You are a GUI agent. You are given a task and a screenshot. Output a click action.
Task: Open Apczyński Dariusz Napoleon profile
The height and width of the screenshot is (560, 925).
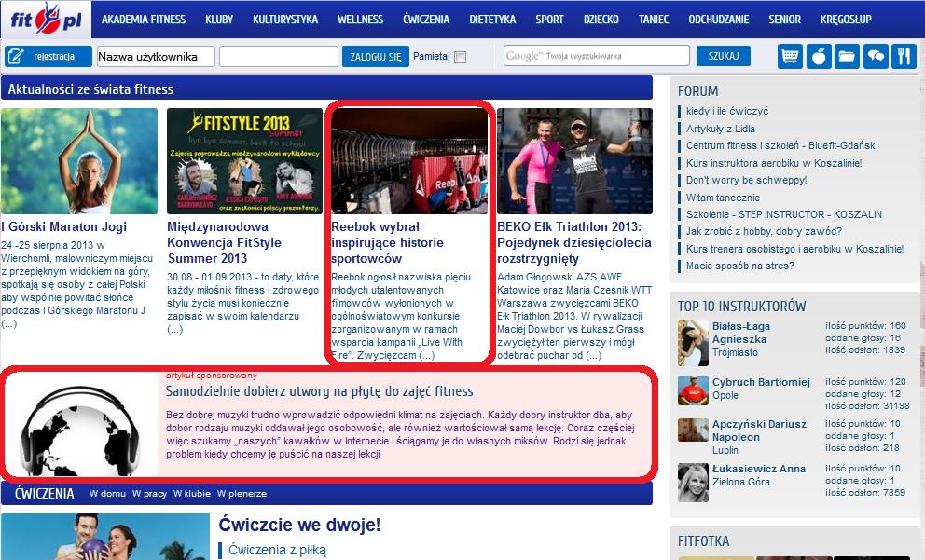(757, 430)
